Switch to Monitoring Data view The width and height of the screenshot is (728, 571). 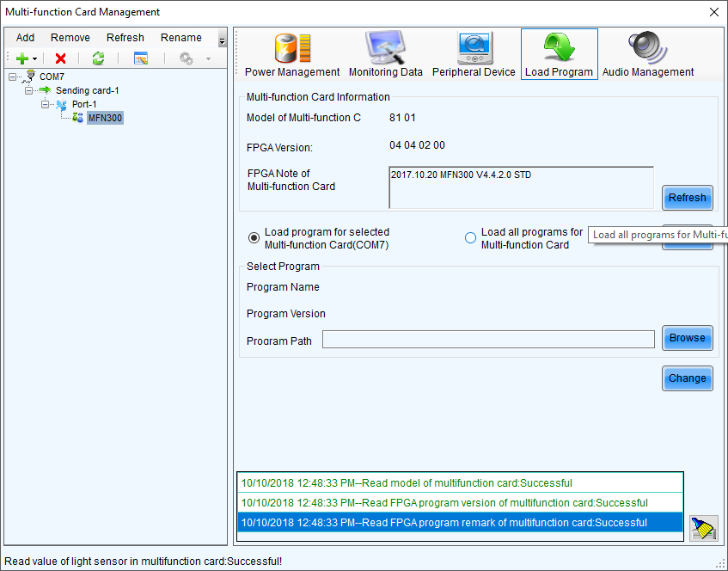tap(385, 53)
